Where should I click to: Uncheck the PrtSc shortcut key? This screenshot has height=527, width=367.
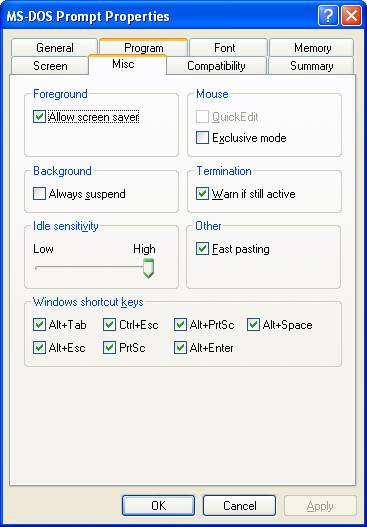coord(110,348)
